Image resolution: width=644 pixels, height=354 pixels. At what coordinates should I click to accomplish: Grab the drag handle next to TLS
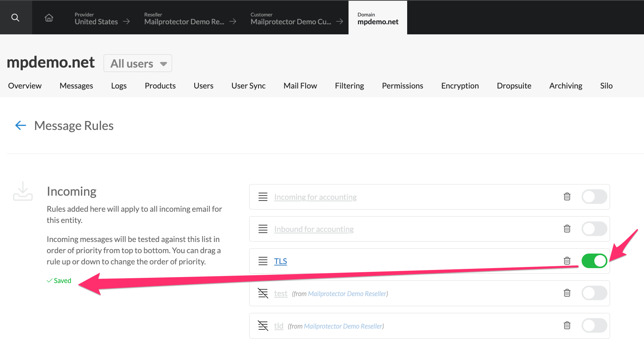[x=263, y=261]
